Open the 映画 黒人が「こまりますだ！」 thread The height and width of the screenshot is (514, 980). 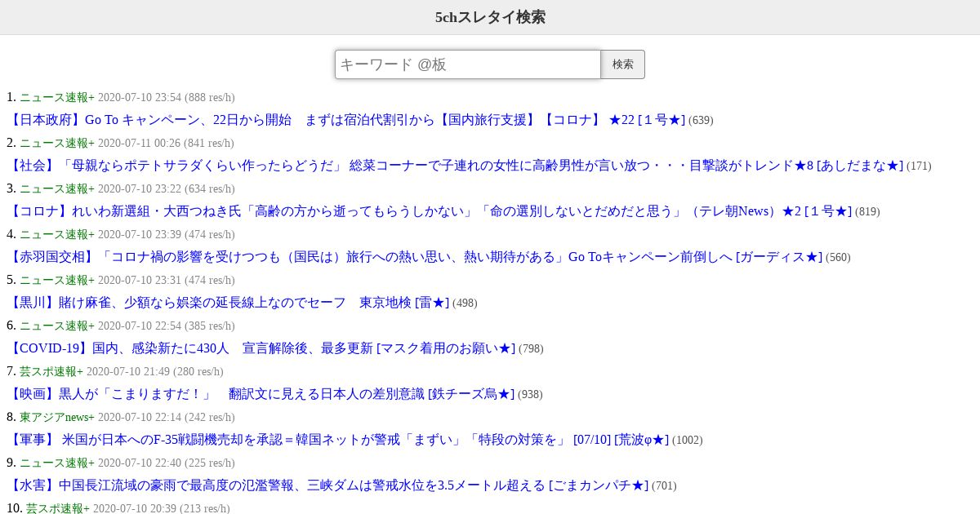pos(261,394)
